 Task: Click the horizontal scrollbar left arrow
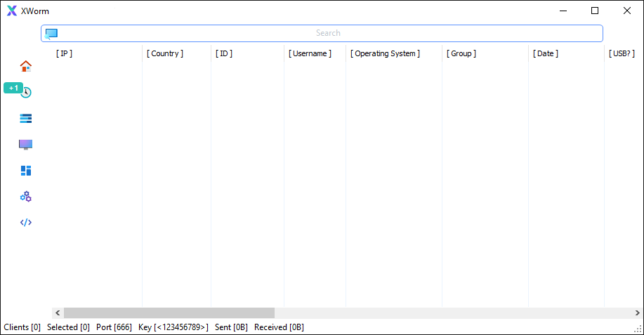click(57, 313)
